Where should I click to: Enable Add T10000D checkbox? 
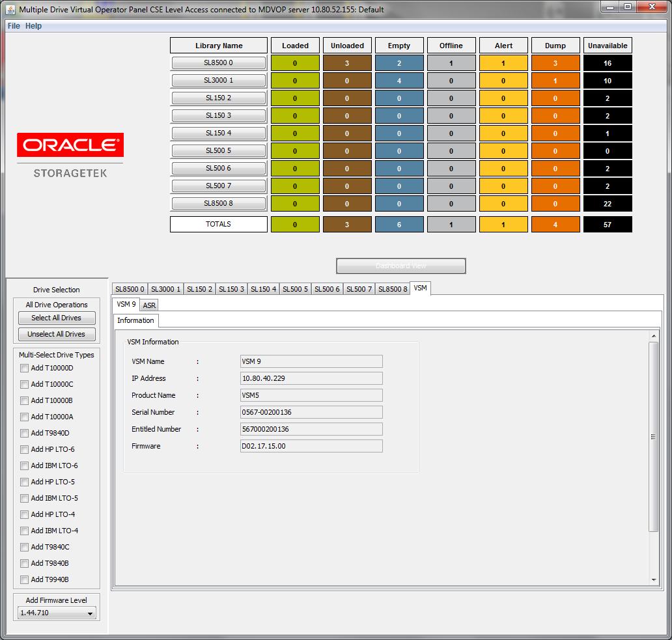tap(25, 368)
